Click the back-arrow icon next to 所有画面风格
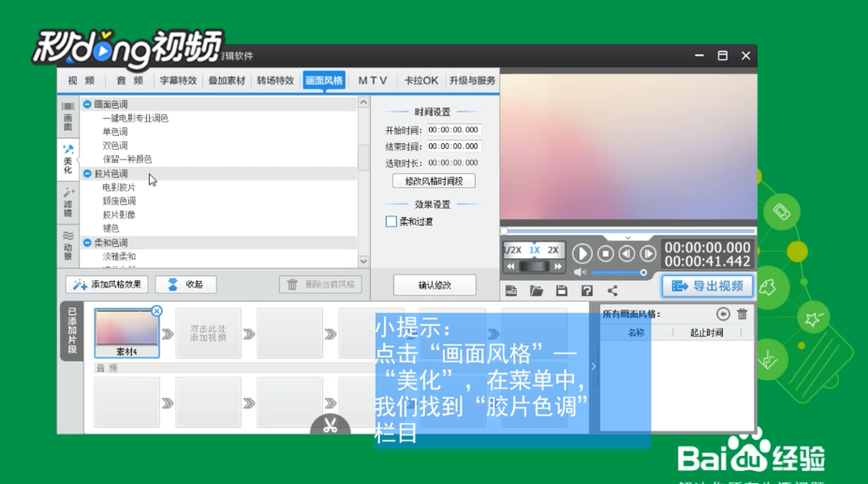868x484 pixels. 723,314
